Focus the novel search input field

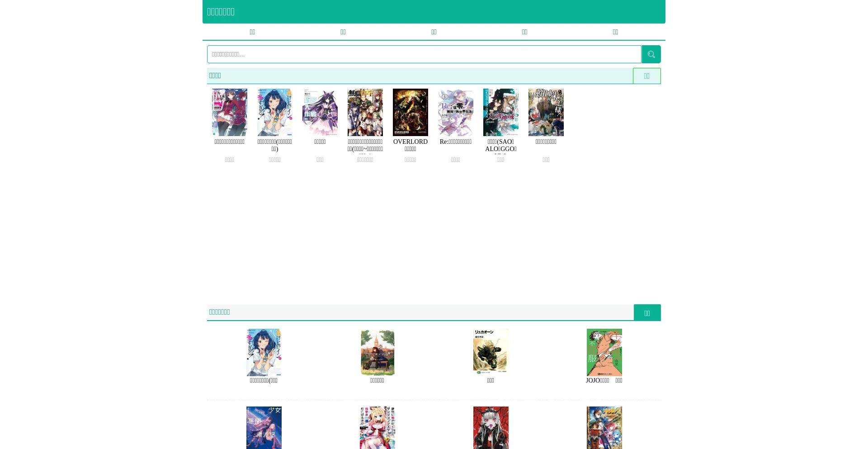coord(424,54)
